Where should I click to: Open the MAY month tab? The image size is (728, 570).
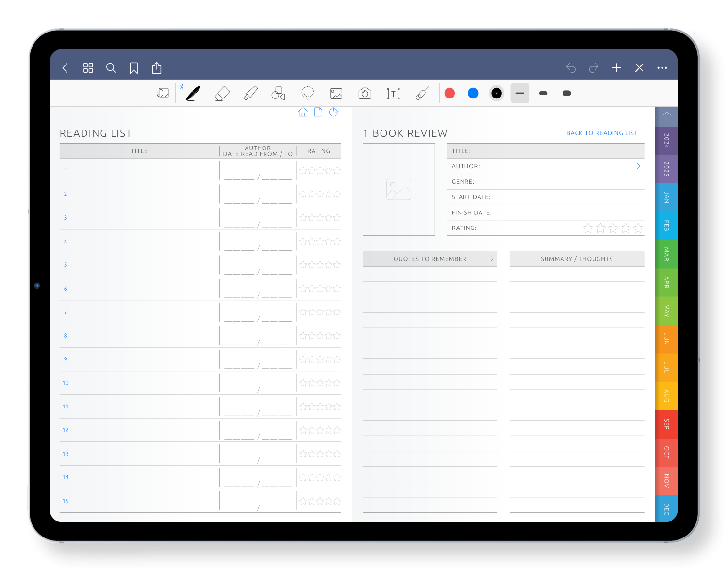[x=667, y=310]
